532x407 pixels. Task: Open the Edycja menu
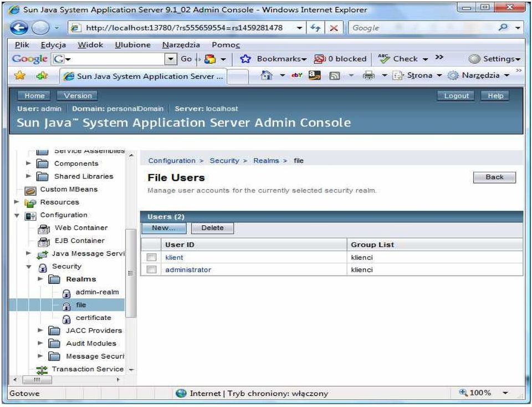tap(53, 45)
